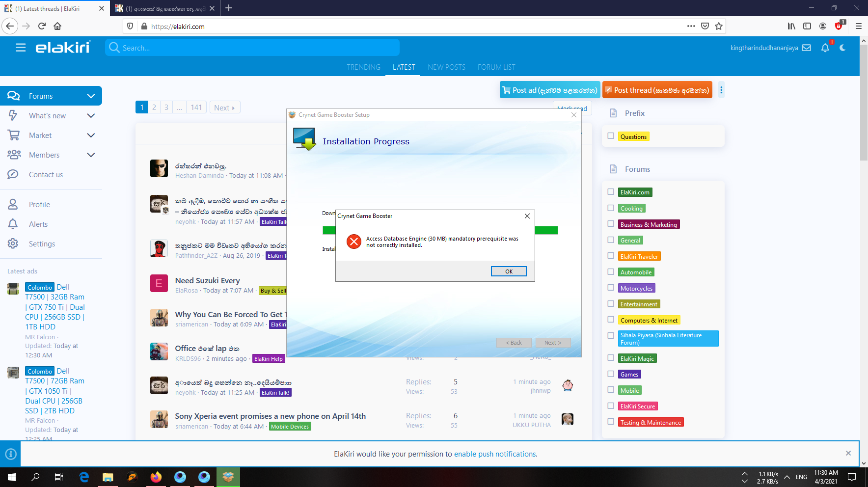Expand the Members sidebar section
Image resolution: width=868 pixels, height=487 pixels.
pos(91,155)
